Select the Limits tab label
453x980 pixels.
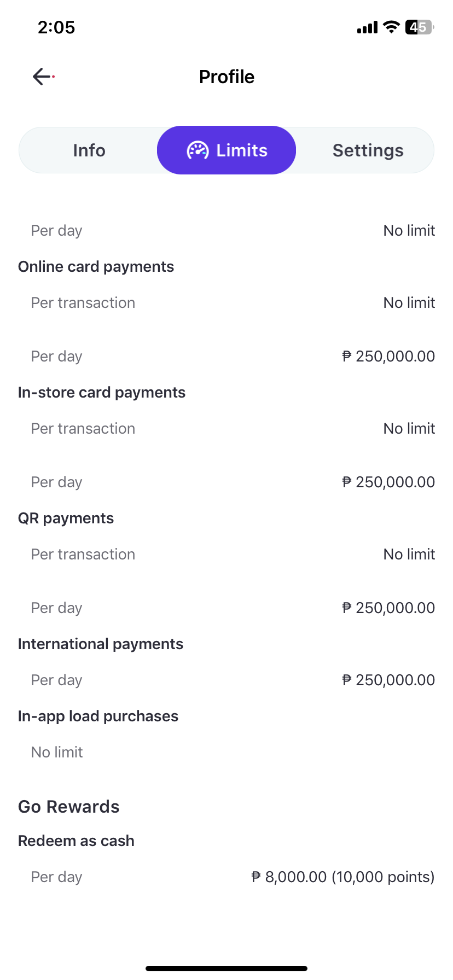(x=242, y=150)
